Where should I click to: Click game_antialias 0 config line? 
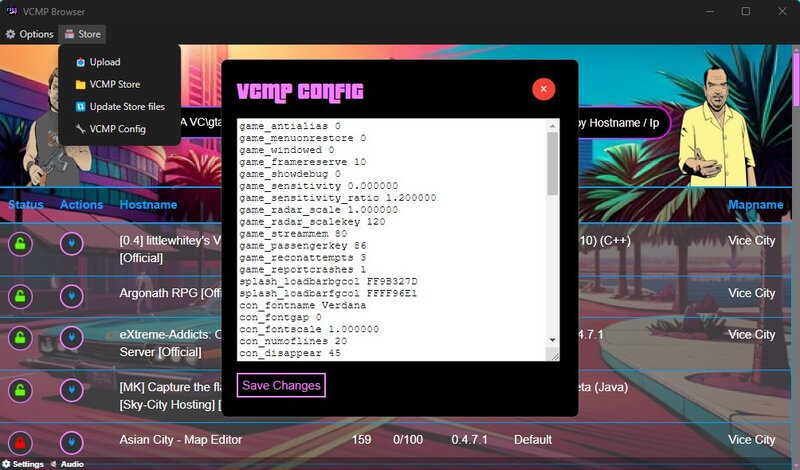pos(290,126)
